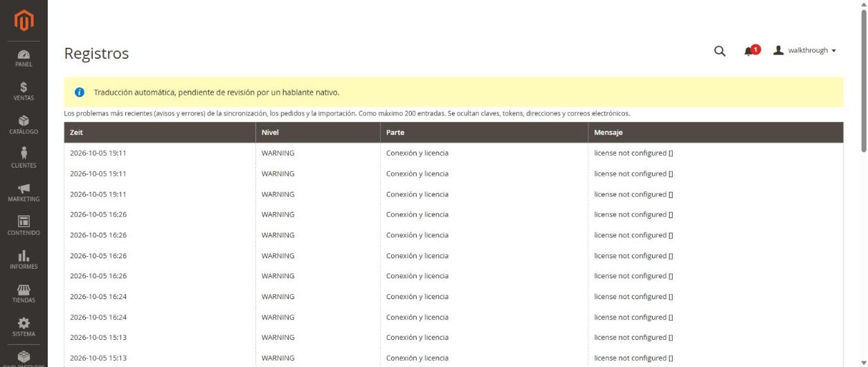Viewport: 868px width, 367px height.
Task: Open the Panel dashboard menu
Action: [x=24, y=58]
